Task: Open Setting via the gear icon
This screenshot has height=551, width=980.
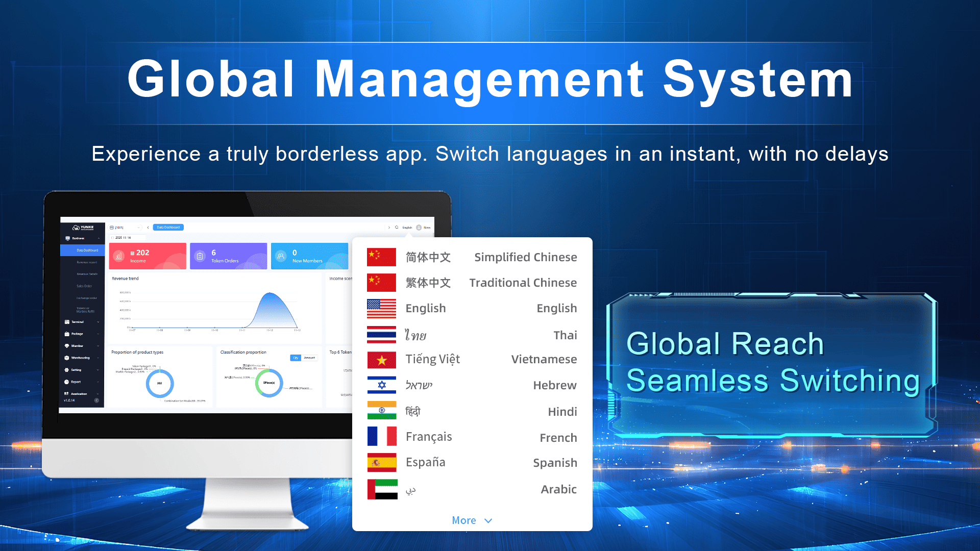Action: click(x=67, y=370)
